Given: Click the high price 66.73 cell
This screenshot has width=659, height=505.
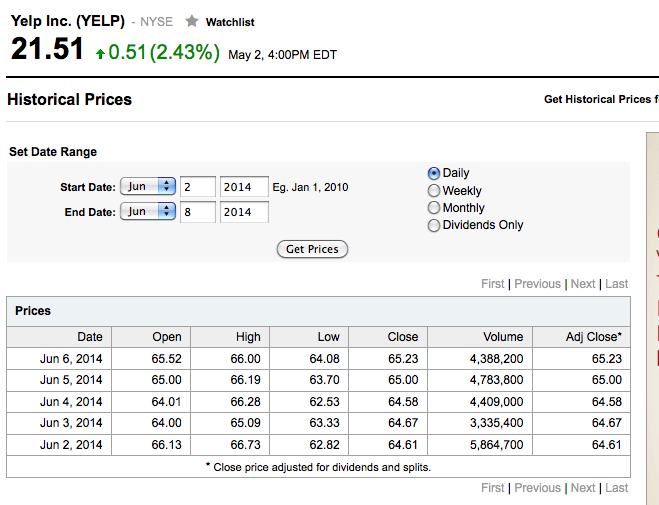Looking at the screenshot, I should click(230, 445).
